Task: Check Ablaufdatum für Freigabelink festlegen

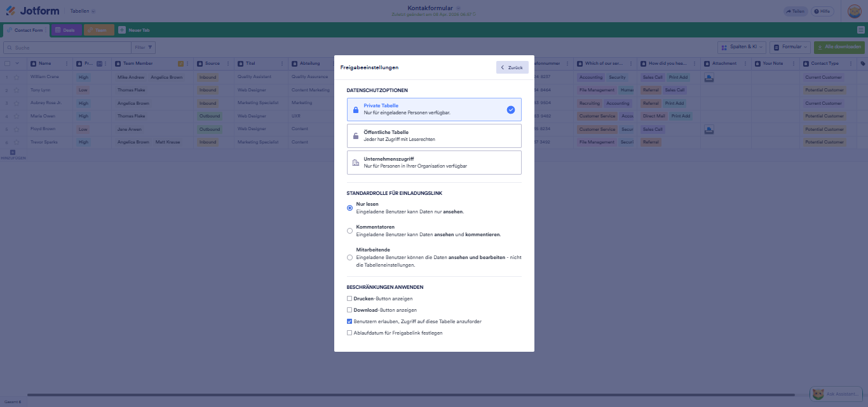Action: (349, 333)
